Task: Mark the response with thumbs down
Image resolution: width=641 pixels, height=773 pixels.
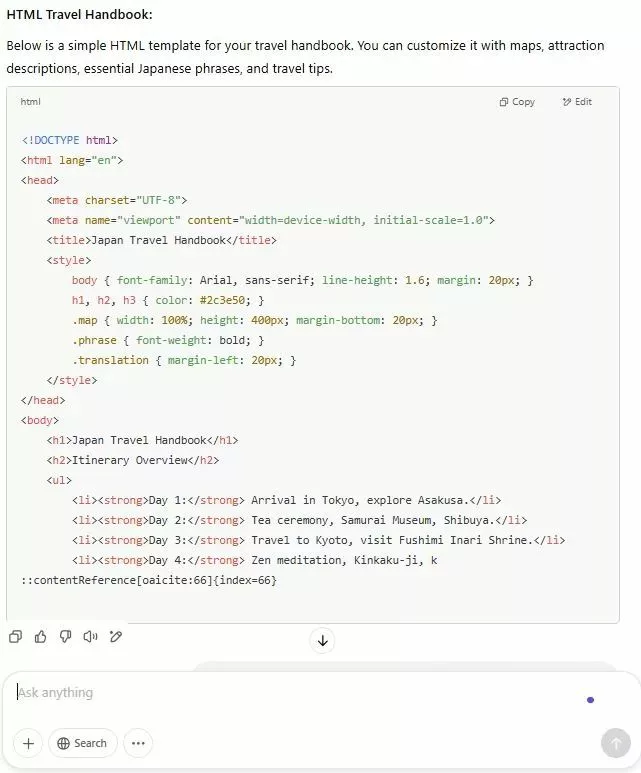Action: (x=66, y=637)
